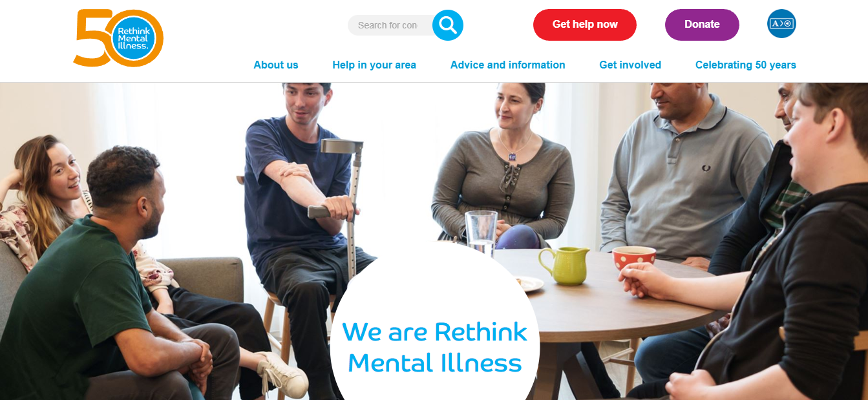The height and width of the screenshot is (400, 868).
Task: Click the We are Rethink Mental Illness heading
Action: click(x=435, y=347)
